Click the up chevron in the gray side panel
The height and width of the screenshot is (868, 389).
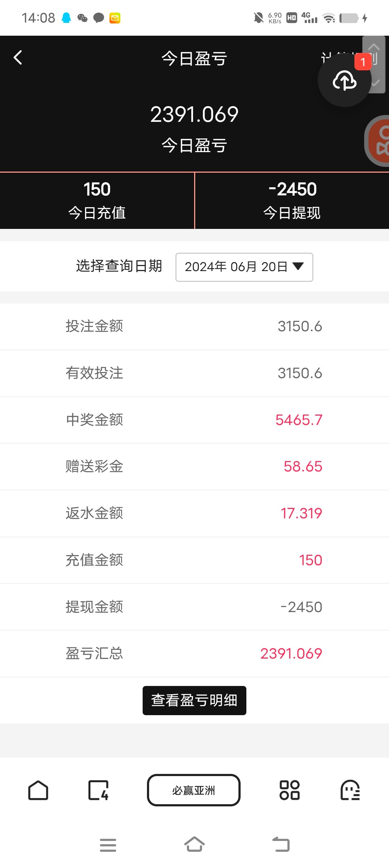374,47
